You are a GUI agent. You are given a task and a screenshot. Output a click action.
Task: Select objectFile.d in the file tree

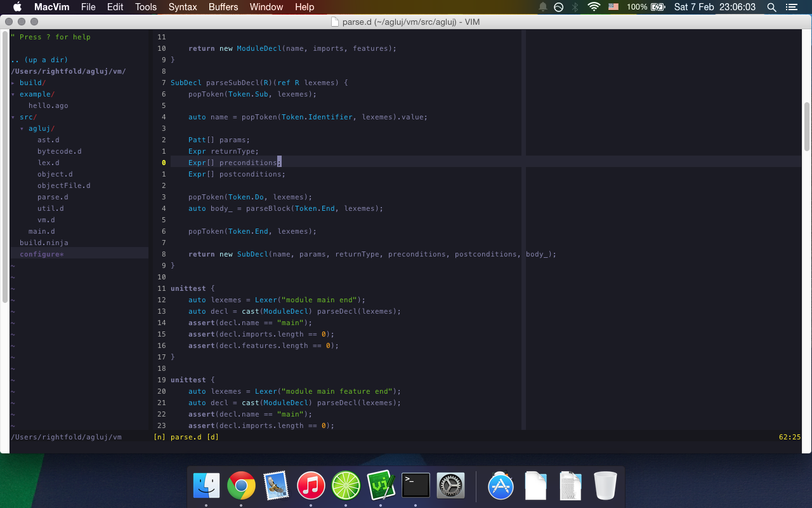coord(64,185)
